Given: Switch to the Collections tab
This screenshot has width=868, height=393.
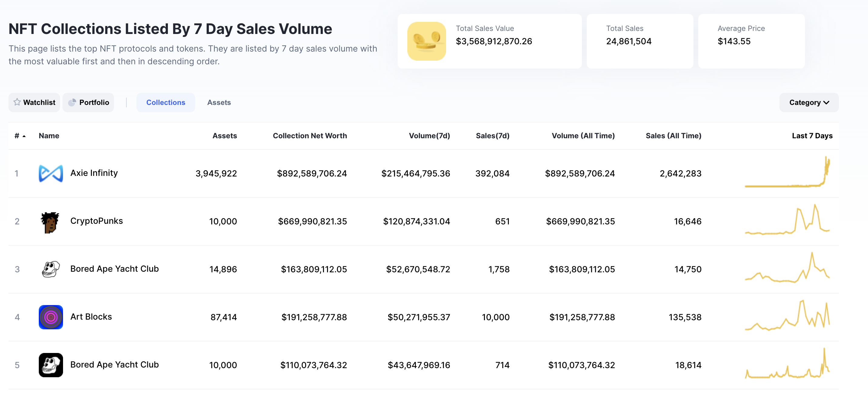Looking at the screenshot, I should pos(165,102).
